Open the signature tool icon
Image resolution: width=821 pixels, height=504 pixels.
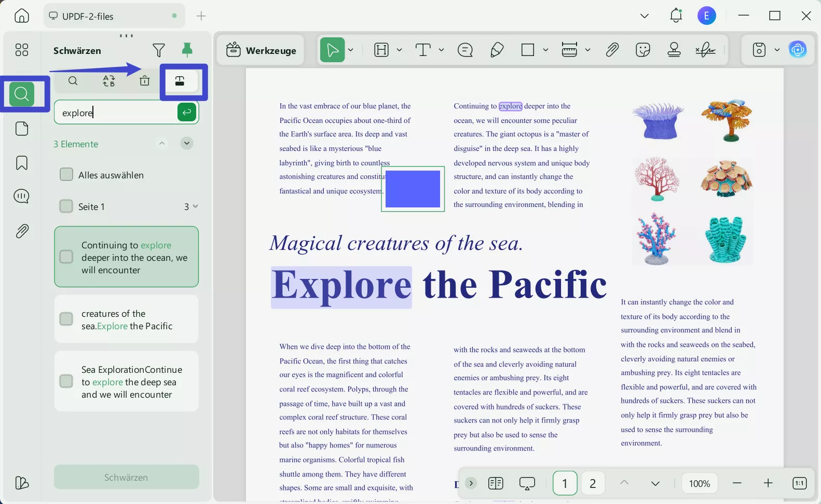tap(705, 50)
